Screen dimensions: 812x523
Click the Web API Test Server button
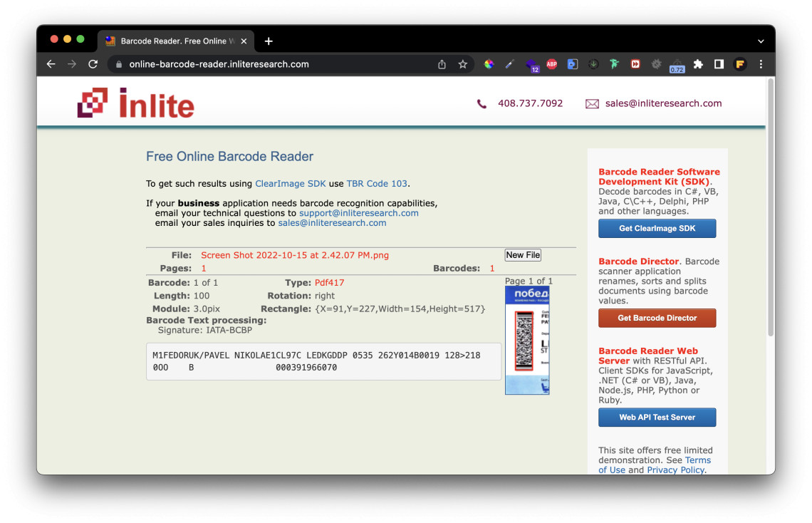tap(657, 418)
